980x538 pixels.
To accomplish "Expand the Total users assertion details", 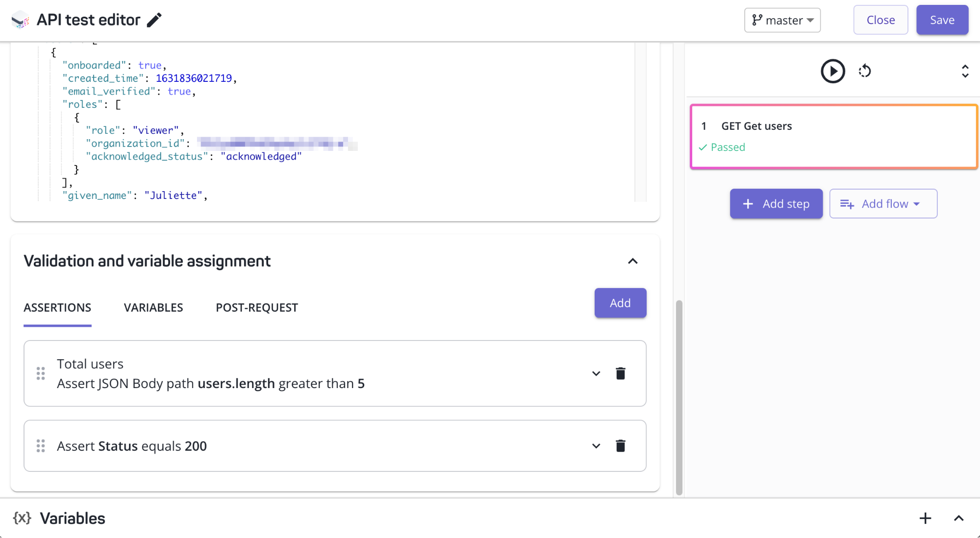I will coord(596,373).
